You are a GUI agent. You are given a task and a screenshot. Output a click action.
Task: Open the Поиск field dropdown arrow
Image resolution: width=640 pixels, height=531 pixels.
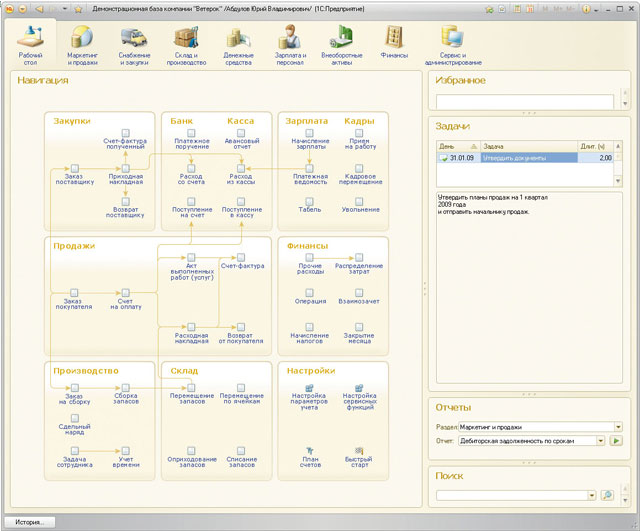(x=591, y=495)
